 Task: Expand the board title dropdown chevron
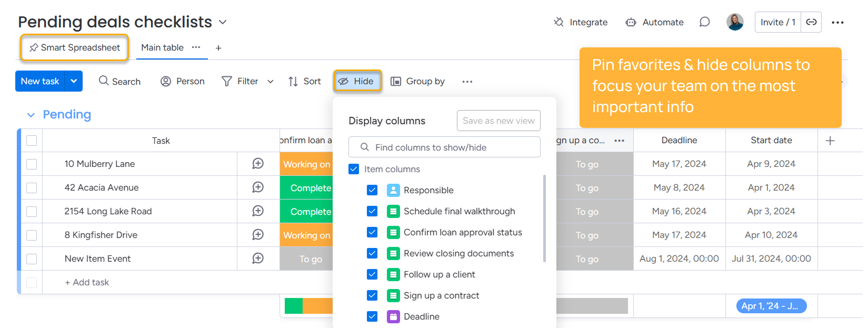[223, 22]
